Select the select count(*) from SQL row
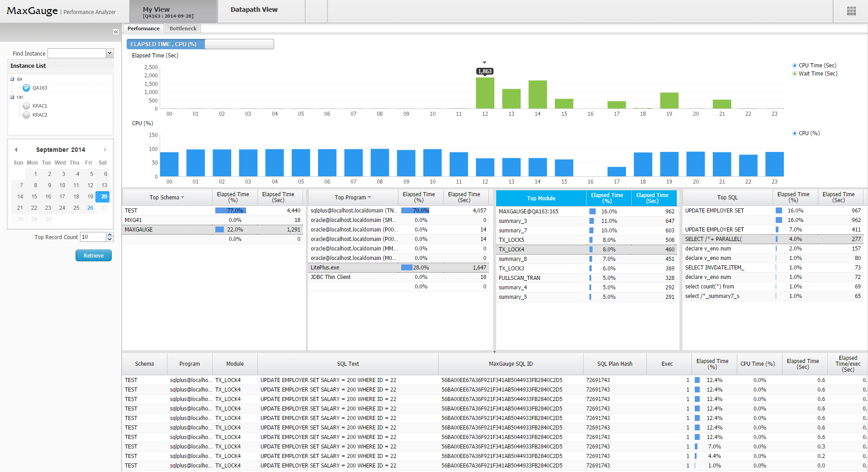The height and width of the screenshot is (472, 868). 773,287
